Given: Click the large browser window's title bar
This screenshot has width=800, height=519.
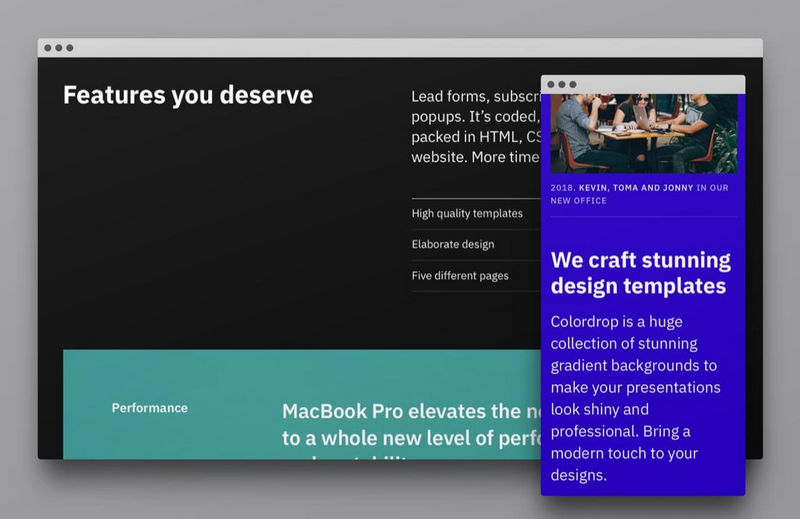Looking at the screenshot, I should click(x=300, y=48).
